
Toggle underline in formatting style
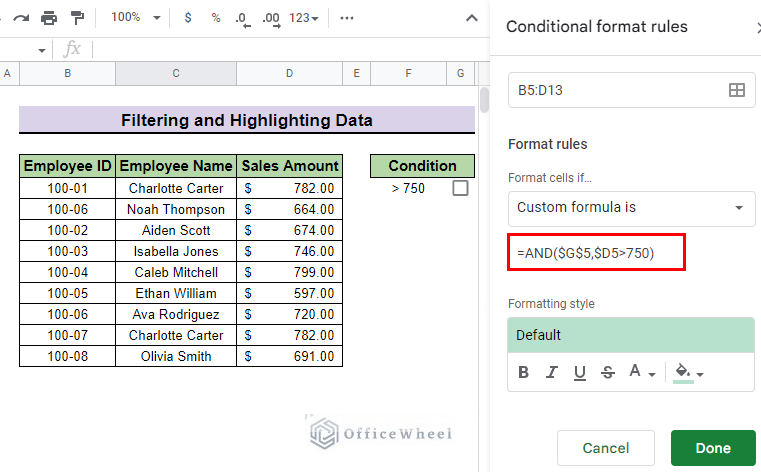579,373
